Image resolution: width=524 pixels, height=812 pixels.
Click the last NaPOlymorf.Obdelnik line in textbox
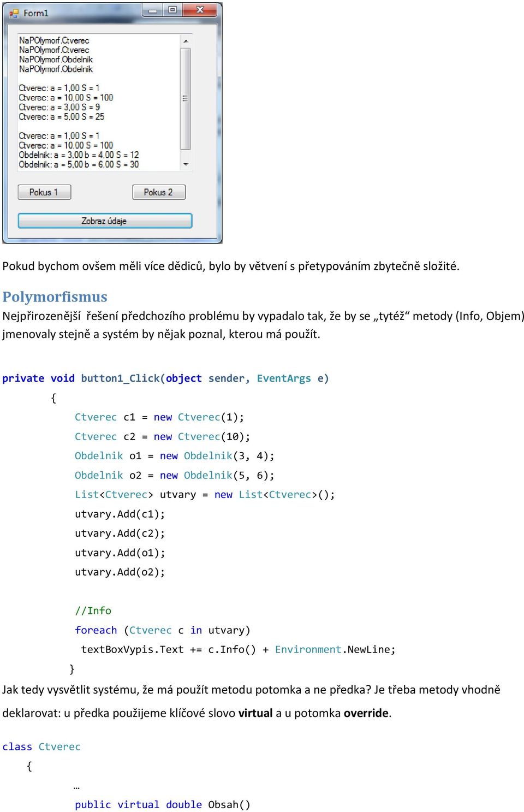56,69
